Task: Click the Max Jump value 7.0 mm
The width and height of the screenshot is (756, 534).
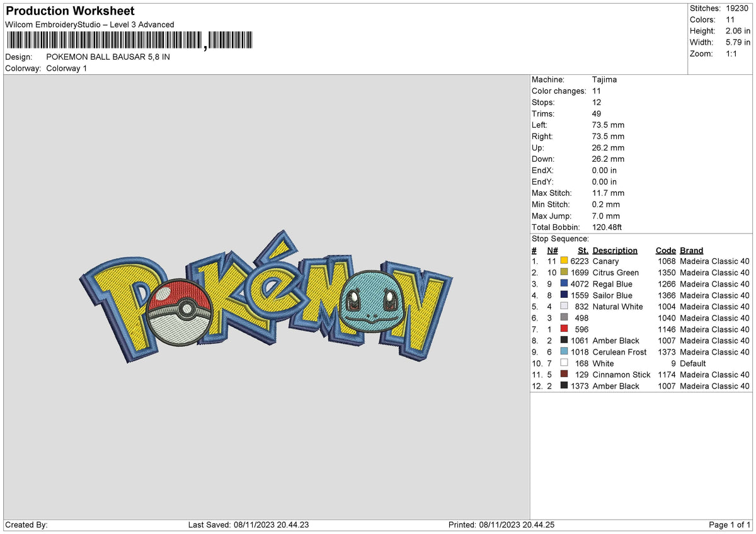Action: [606, 215]
